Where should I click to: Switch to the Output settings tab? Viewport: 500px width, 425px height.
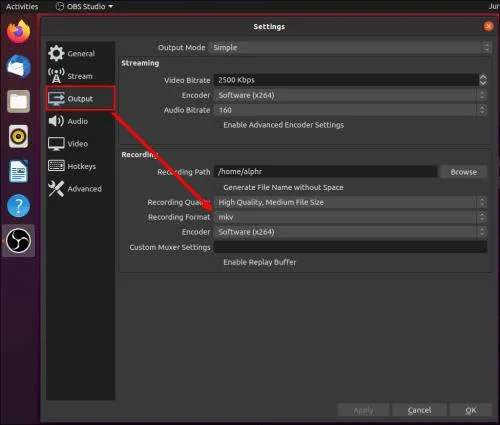(x=81, y=99)
